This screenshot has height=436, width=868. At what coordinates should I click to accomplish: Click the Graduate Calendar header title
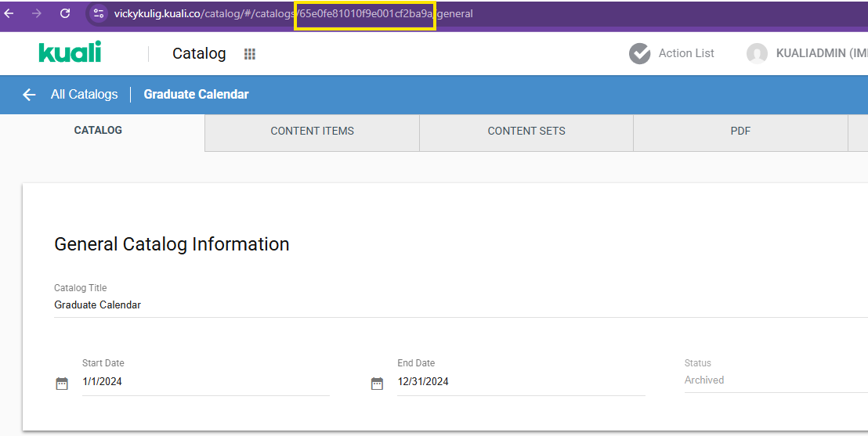coord(196,95)
